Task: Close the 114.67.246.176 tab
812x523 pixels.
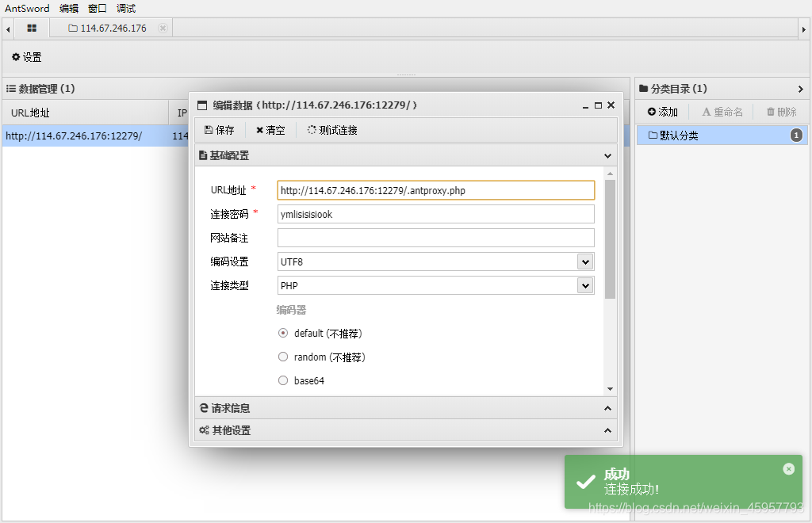Action: (163, 28)
